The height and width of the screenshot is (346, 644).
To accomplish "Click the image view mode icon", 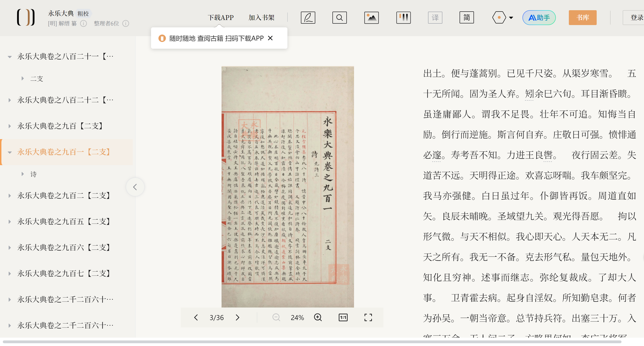I will point(371,17).
